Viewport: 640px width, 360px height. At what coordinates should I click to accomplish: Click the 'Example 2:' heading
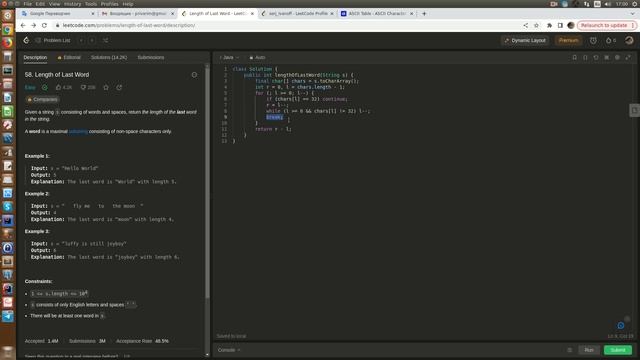[x=37, y=194]
